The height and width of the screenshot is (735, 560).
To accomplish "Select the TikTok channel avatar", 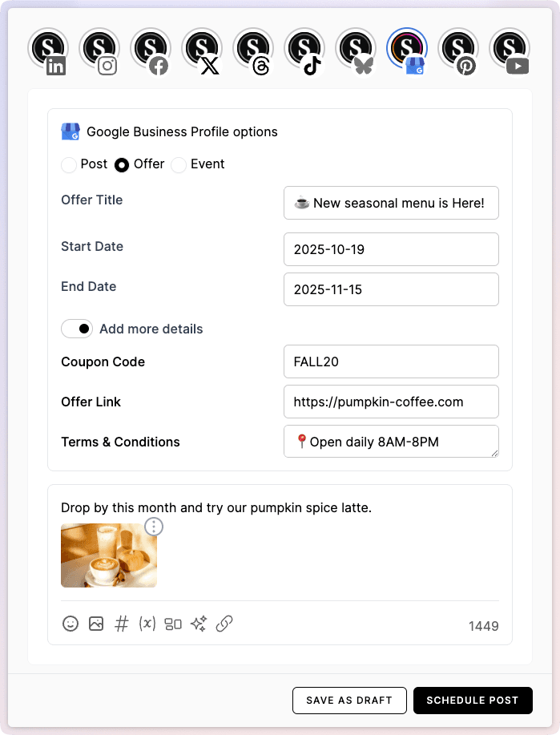I will pyautogui.click(x=304, y=49).
